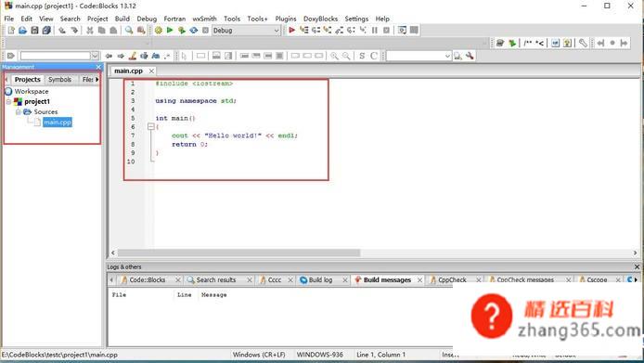Viewport: 644px width, 363px height.
Task: Click the DoxyBlocks line comment icon
Action: 539,43
